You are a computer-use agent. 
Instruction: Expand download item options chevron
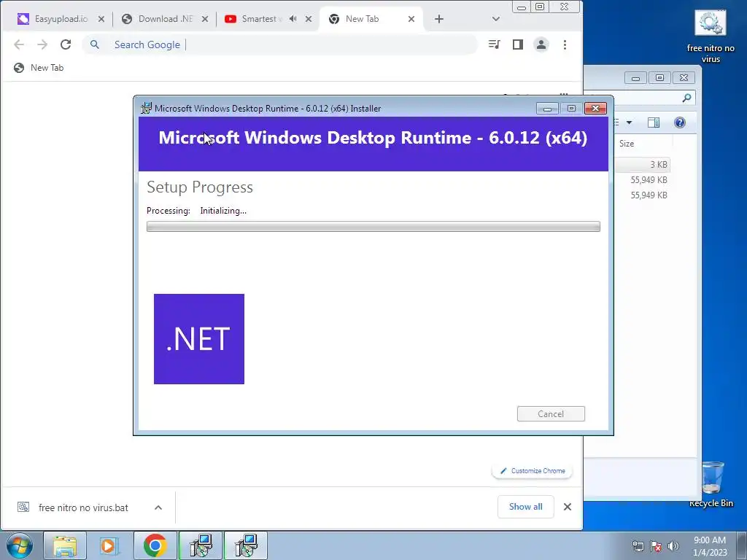[158, 507]
